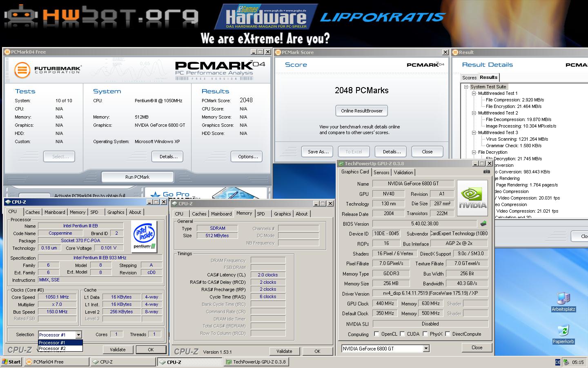Click the Run PCMark button
Viewport: 588px width, 368px height.
pos(137,177)
